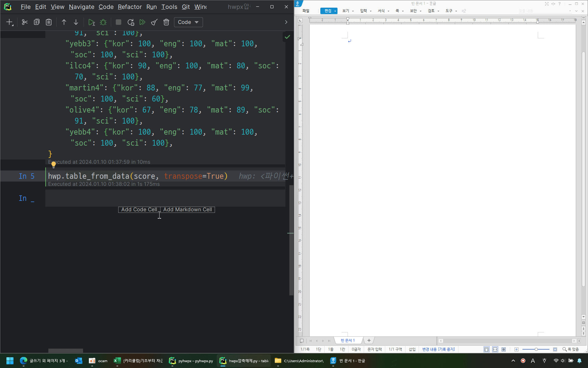Open the Refactor menu
Viewport: 588px width, 368px height.
(130, 7)
